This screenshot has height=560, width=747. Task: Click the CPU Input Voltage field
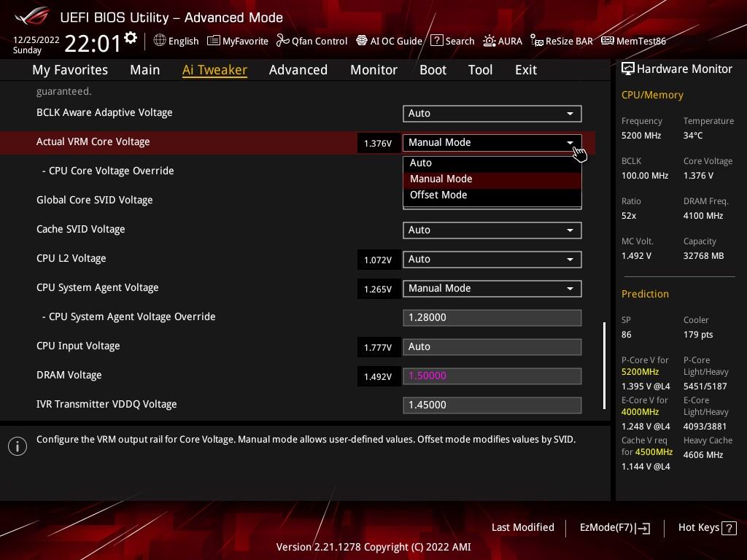pyautogui.click(x=492, y=346)
